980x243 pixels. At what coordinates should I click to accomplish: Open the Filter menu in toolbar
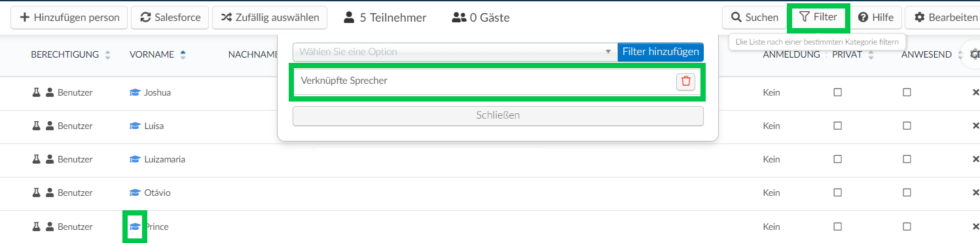coord(818,18)
